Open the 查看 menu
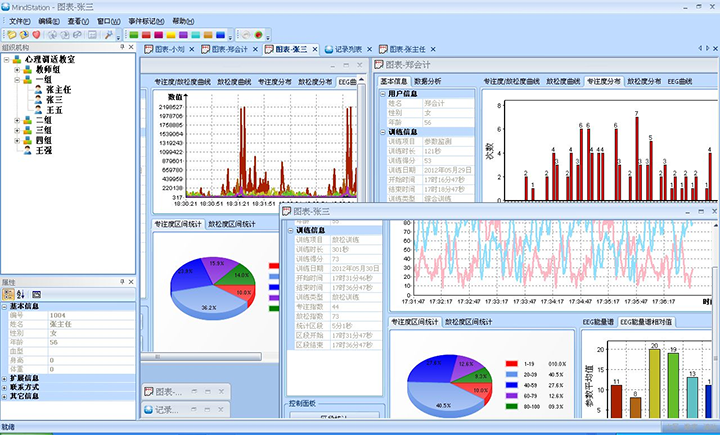The image size is (720, 435). coord(76,20)
